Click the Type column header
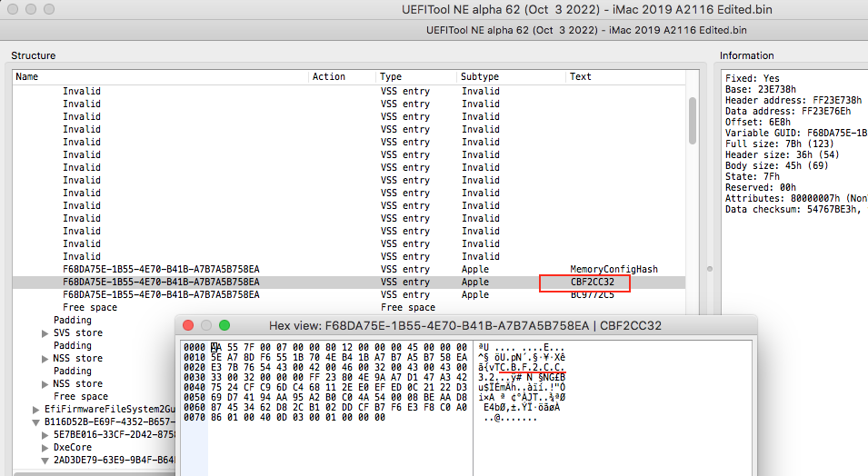This screenshot has width=868, height=476. click(x=416, y=77)
